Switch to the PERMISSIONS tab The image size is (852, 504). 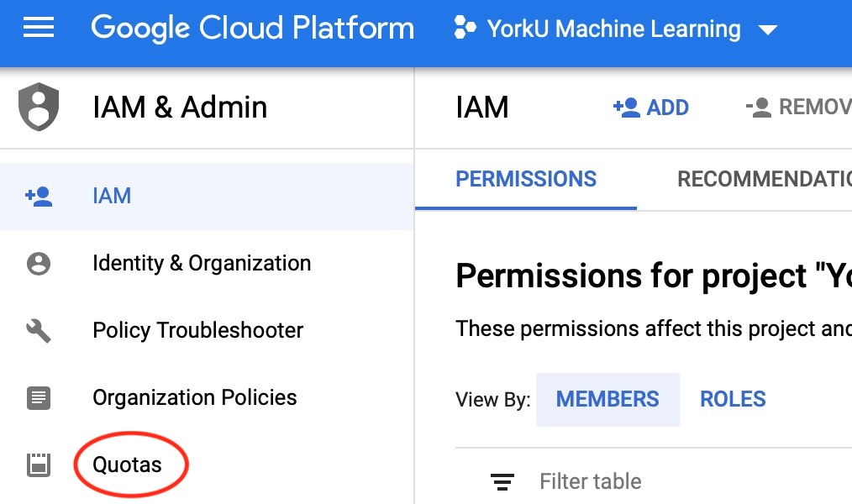tap(526, 179)
